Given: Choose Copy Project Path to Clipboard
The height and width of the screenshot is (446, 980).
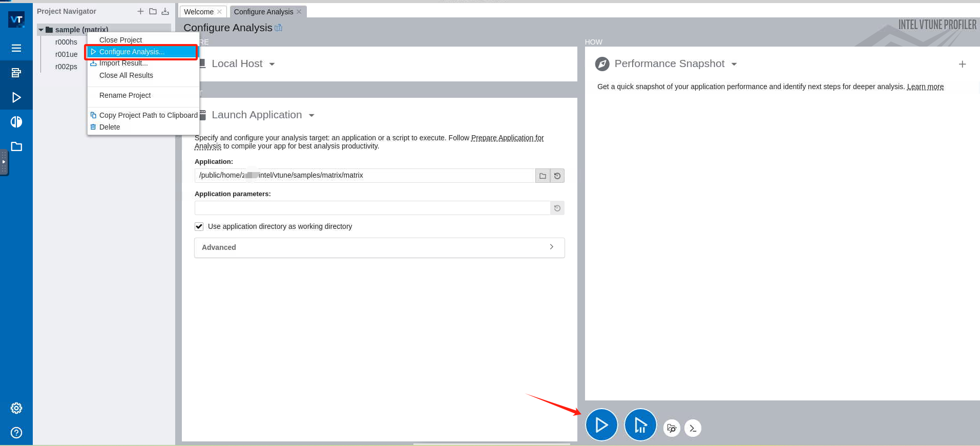Looking at the screenshot, I should 143,115.
